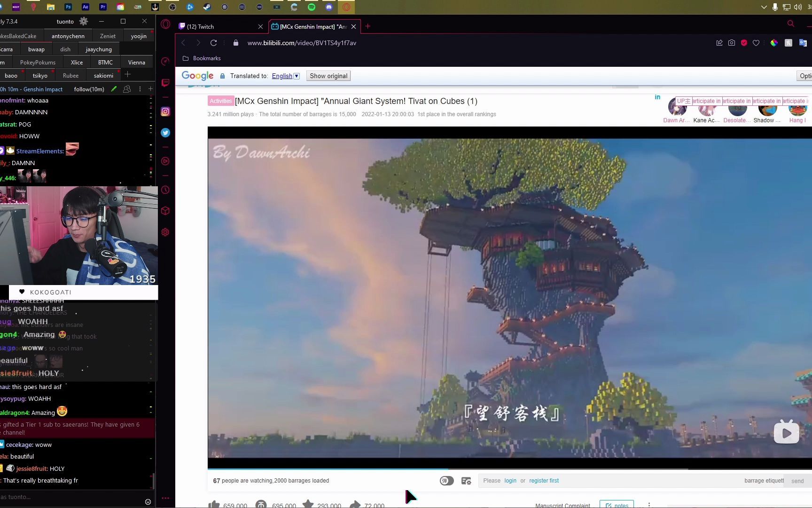Open Premiere Pro from the taskbar
This screenshot has height=508, width=812.
click(103, 7)
